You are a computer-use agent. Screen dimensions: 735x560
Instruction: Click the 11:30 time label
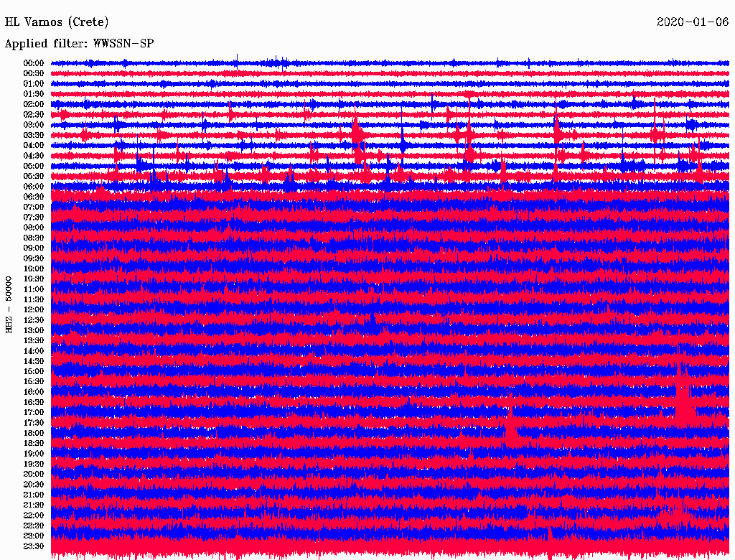(x=34, y=299)
